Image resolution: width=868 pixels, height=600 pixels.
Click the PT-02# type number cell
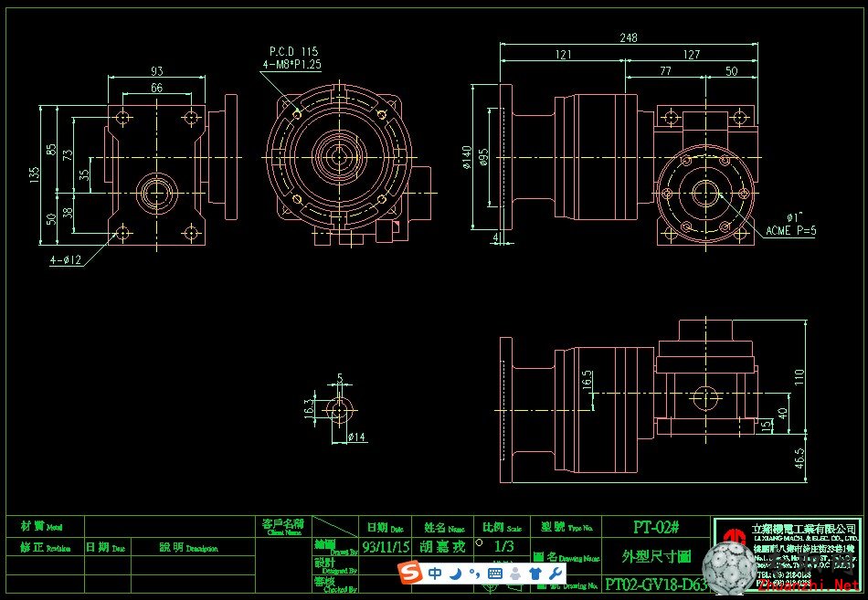[656, 527]
